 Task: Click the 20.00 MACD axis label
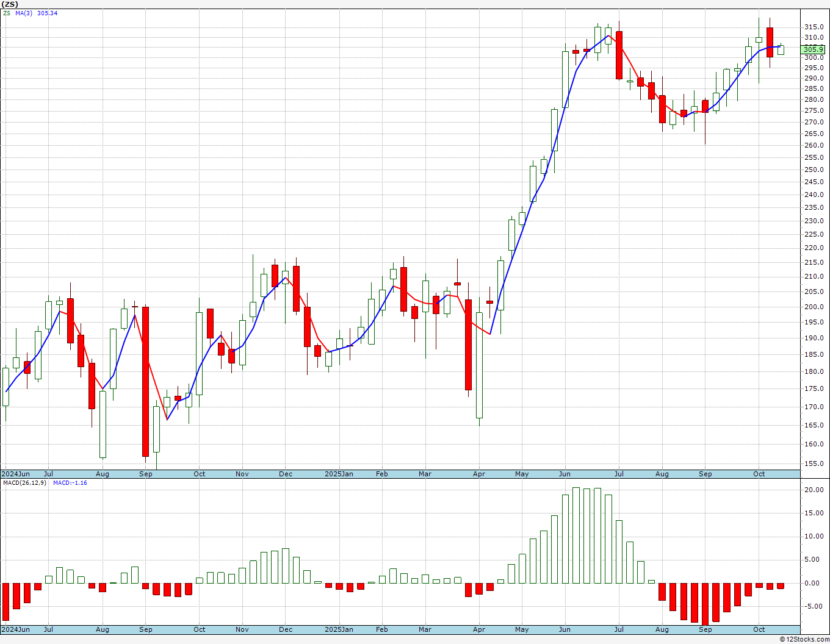point(814,490)
